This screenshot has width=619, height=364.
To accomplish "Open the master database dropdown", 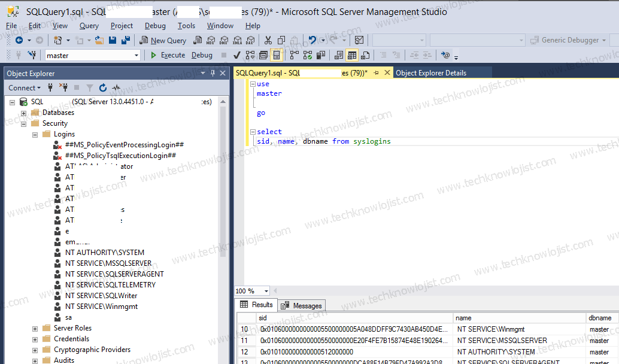I will (136, 55).
